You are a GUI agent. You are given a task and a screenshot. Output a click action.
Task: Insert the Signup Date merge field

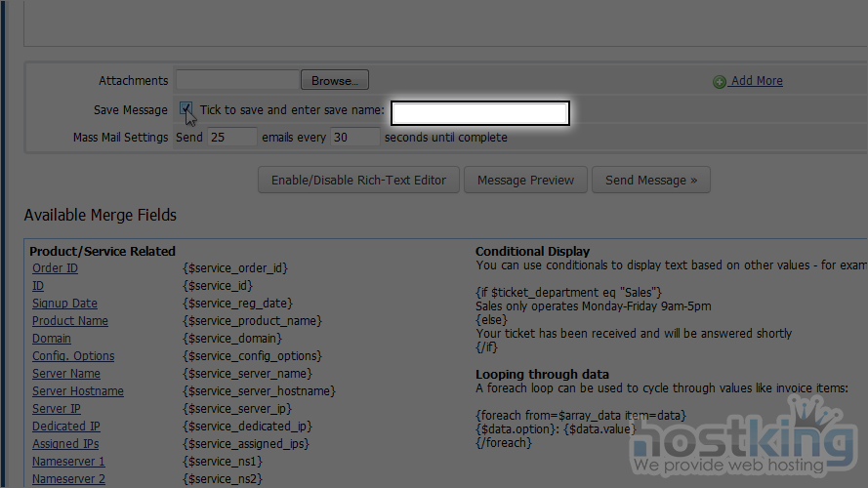[64, 304]
